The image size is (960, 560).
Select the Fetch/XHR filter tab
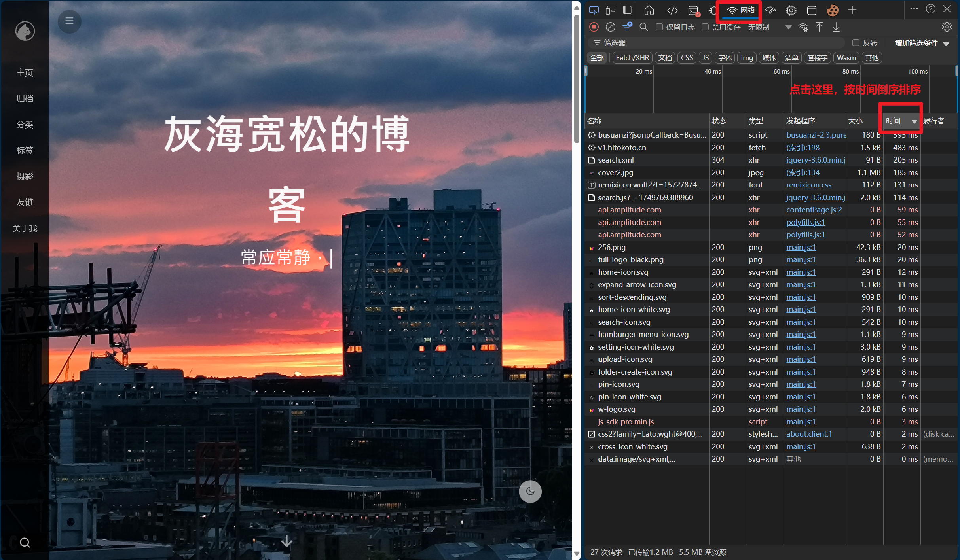click(x=632, y=58)
